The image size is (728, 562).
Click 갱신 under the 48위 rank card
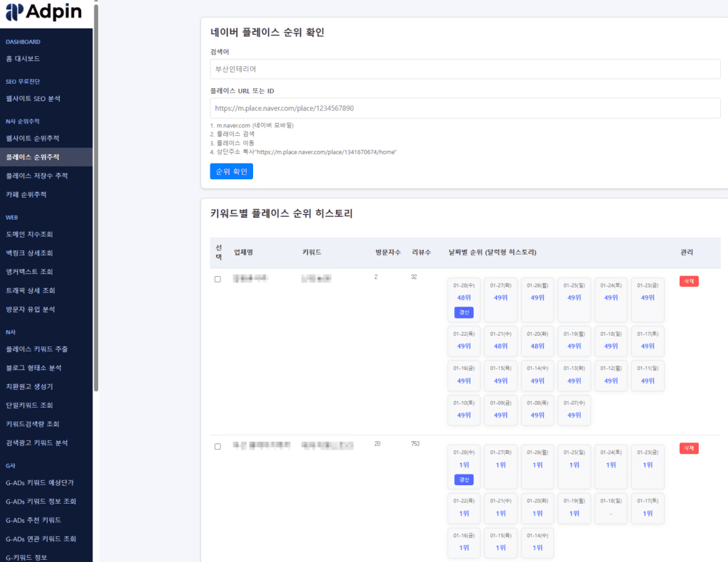click(x=464, y=312)
